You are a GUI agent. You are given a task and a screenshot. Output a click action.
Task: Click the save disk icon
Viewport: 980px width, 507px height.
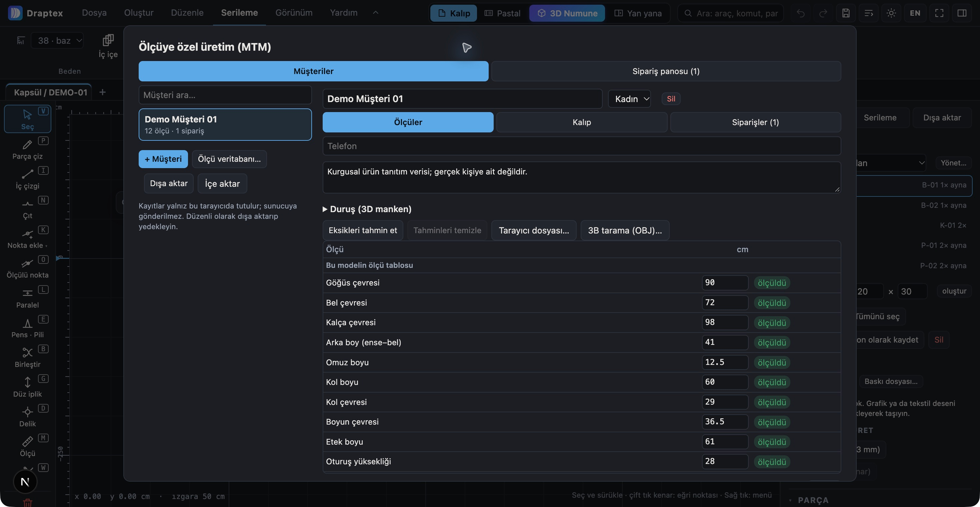[846, 13]
